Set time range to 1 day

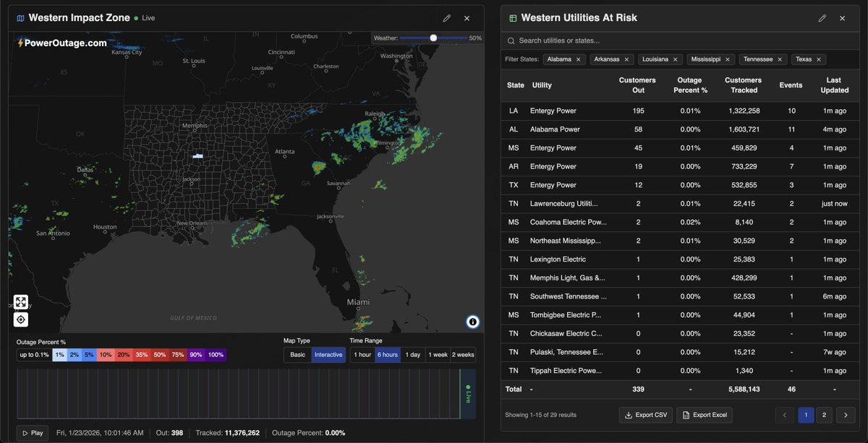click(x=412, y=355)
